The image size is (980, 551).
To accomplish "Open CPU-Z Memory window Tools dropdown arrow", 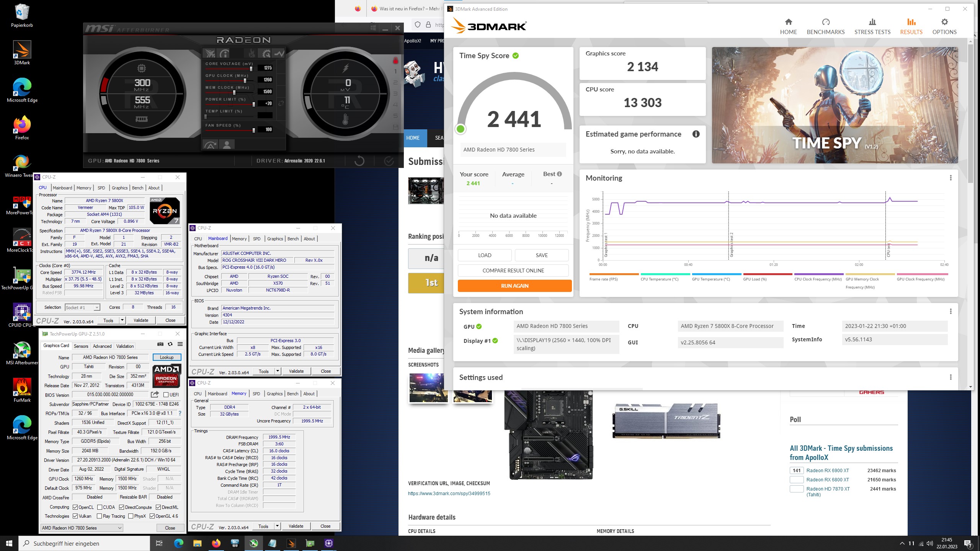I will [277, 526].
